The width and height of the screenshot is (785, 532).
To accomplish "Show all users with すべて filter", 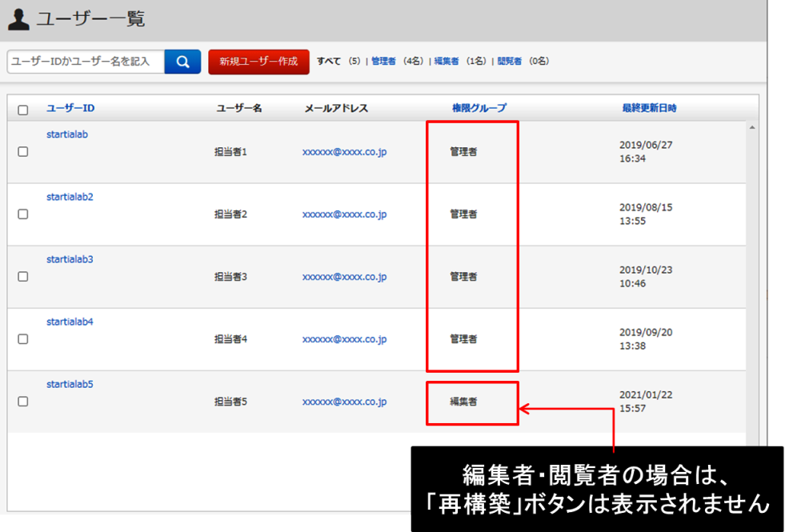I will [329, 61].
